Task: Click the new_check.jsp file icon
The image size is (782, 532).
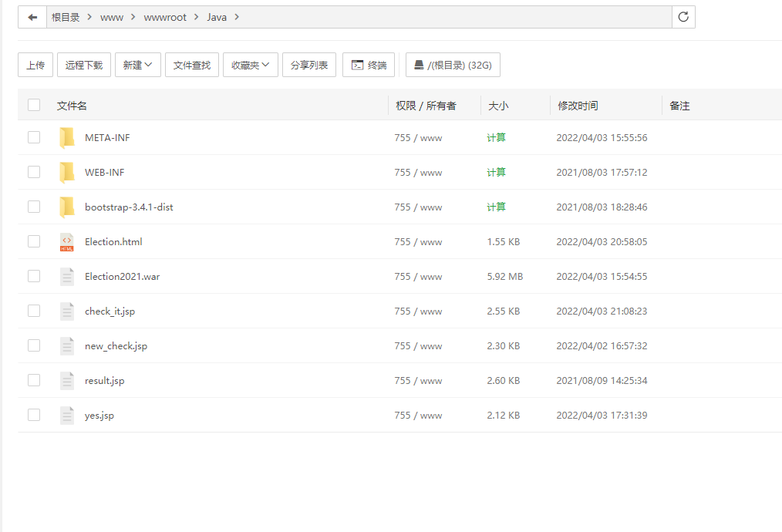Action: click(x=67, y=346)
